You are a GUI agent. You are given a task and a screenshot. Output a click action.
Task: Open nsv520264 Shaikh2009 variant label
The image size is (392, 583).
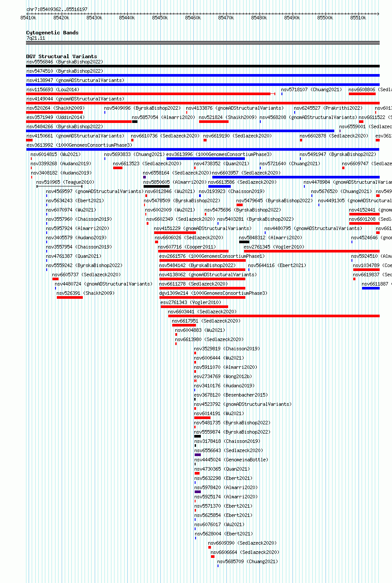pyautogui.click(x=55, y=108)
